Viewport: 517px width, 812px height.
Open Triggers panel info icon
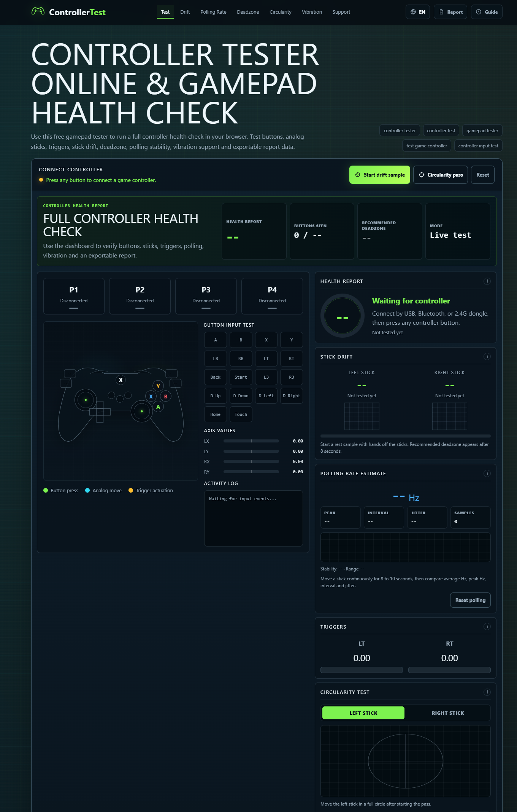487,626
